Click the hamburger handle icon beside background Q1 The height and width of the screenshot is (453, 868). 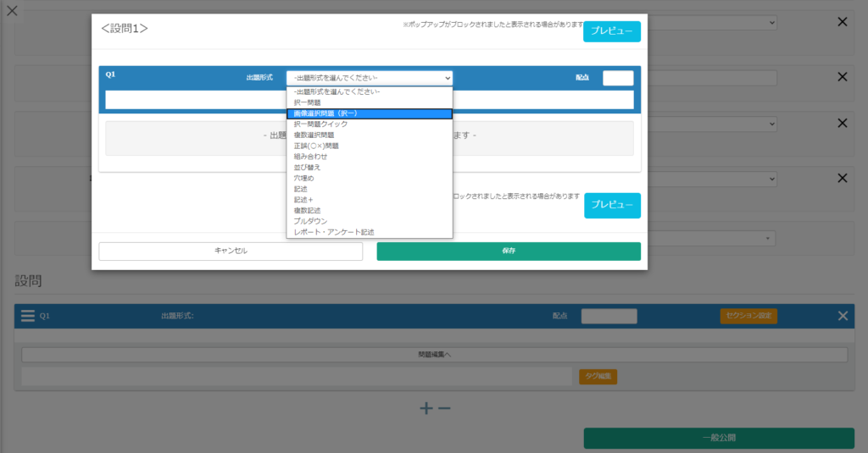point(28,316)
